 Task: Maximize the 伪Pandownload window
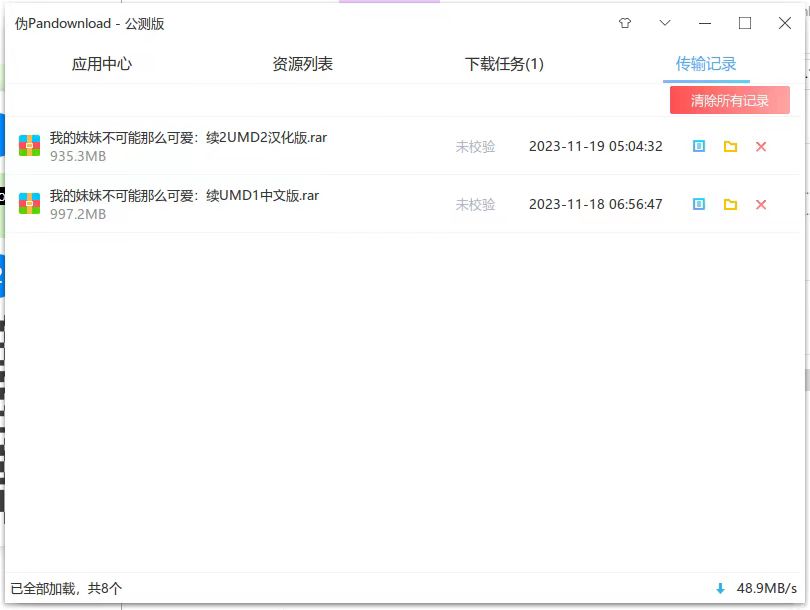pos(745,23)
